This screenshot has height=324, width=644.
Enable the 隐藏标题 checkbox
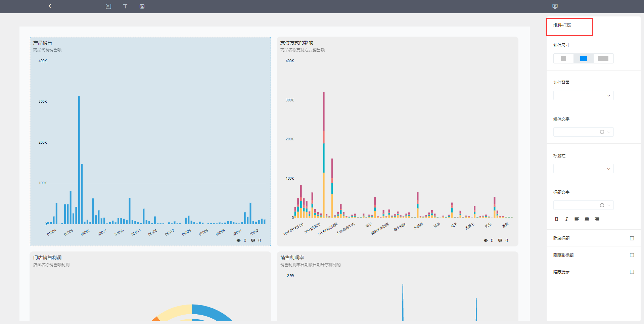point(632,238)
